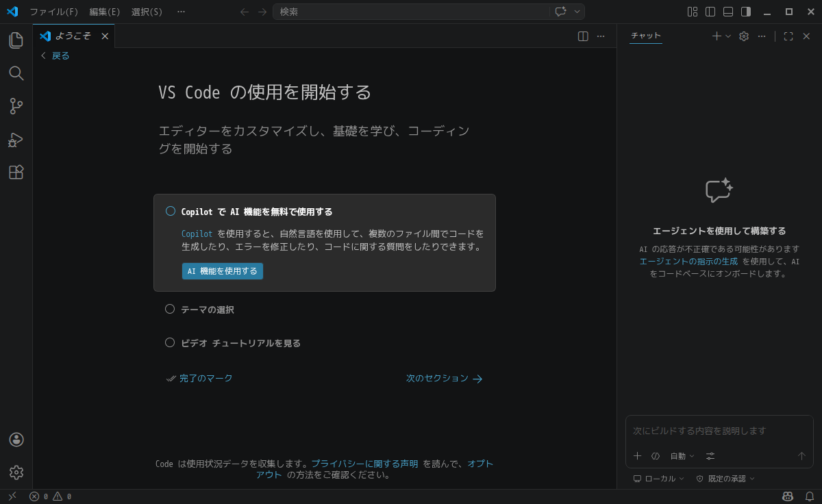Split the editor to the right
This screenshot has height=504, width=822.
pos(583,36)
